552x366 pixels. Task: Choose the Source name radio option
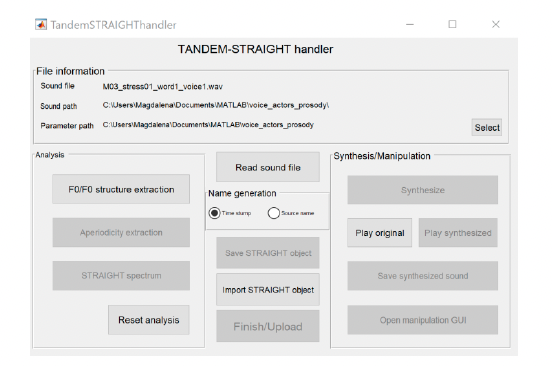[274, 213]
